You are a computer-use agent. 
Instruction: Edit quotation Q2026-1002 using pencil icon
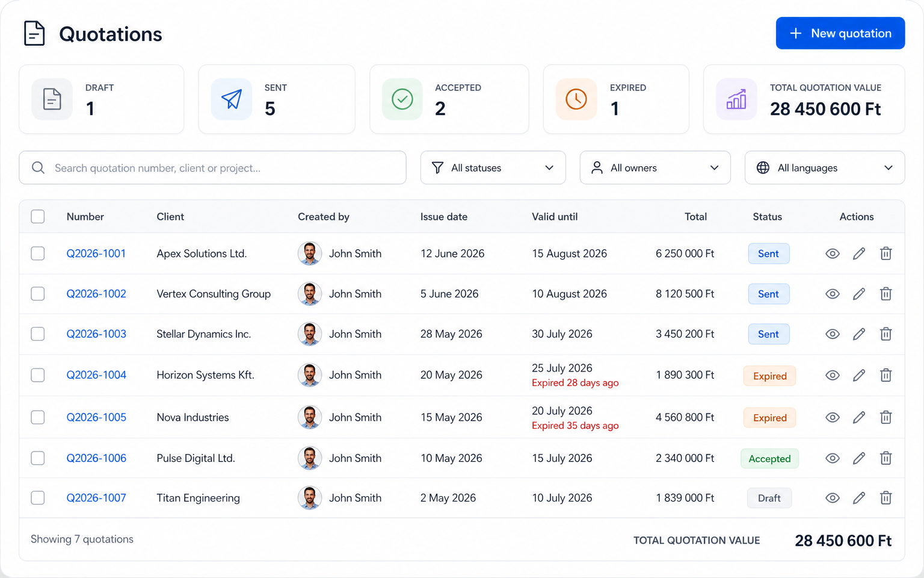[859, 294]
